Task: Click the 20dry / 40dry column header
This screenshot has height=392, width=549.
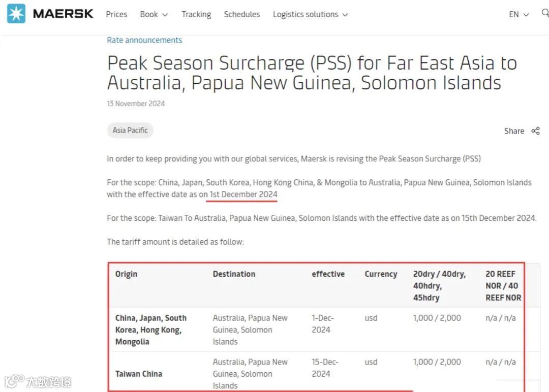Action: click(x=439, y=286)
